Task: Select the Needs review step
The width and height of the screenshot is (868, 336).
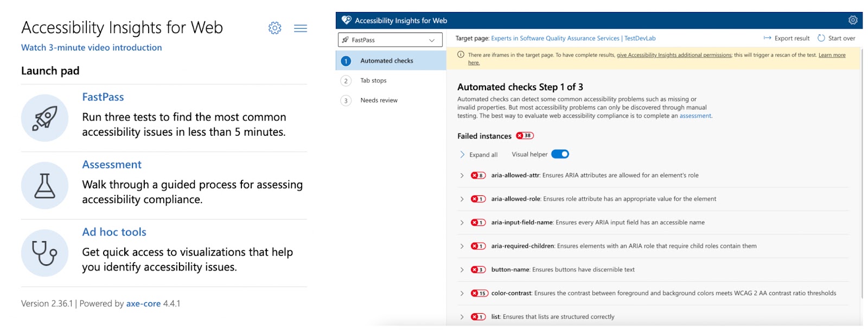Action: (391, 100)
